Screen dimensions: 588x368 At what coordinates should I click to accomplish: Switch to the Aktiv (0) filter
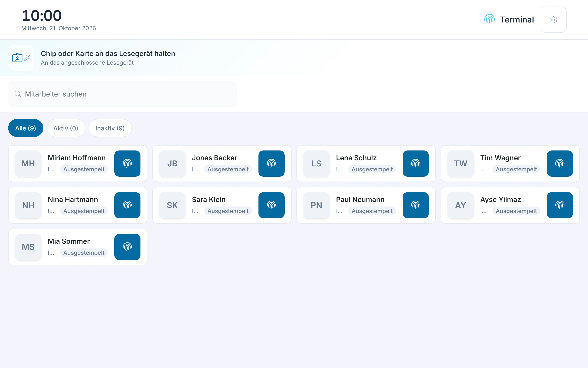[x=66, y=128]
